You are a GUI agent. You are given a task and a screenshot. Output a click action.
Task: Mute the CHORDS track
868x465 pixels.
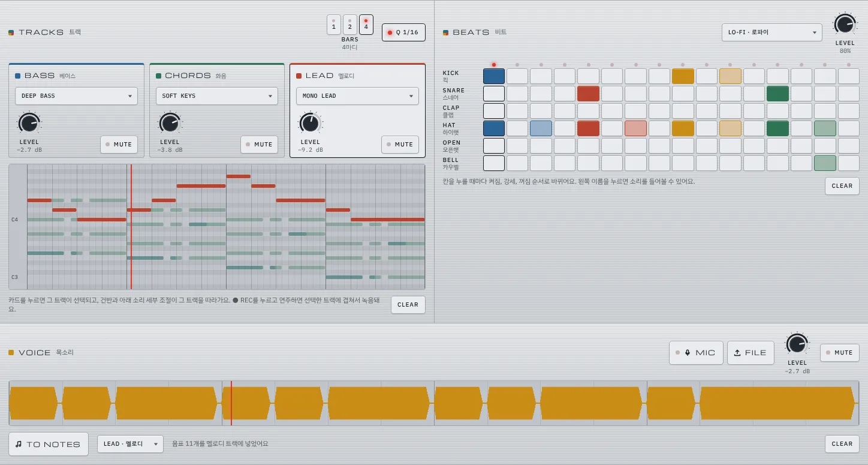coord(260,145)
